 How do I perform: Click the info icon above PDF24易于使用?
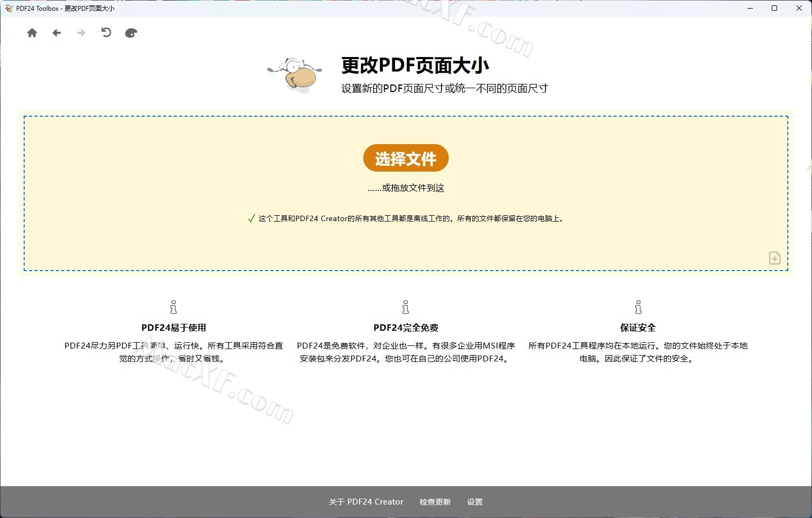pyautogui.click(x=173, y=307)
